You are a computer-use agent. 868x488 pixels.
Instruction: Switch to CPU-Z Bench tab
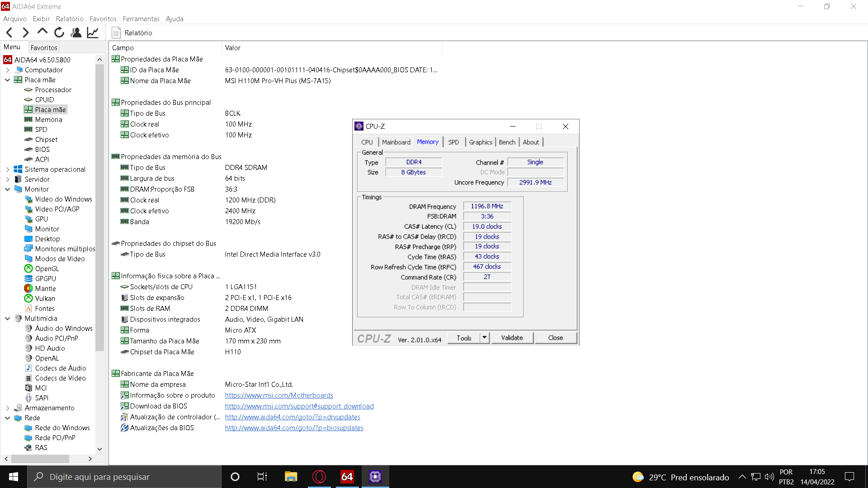(507, 142)
